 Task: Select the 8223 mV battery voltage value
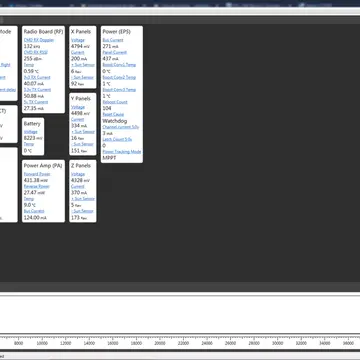click(x=33, y=138)
